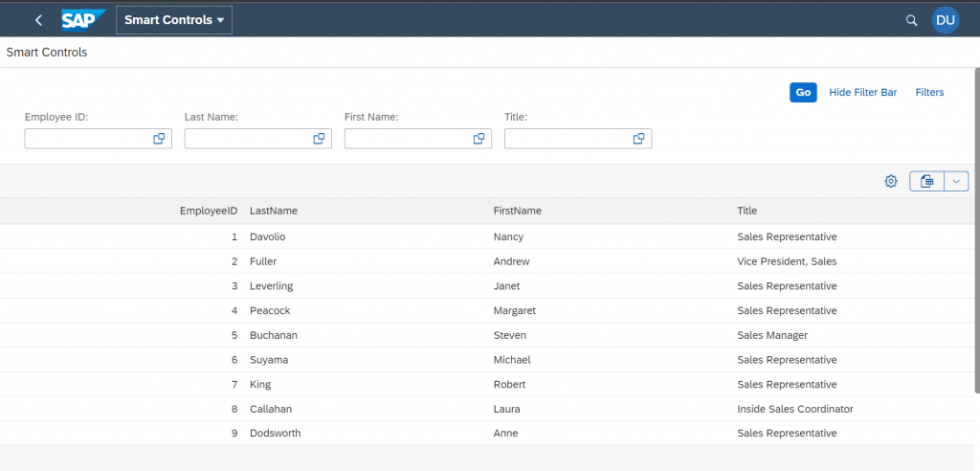Export table to spreadsheet
980x471 pixels.
[926, 181]
